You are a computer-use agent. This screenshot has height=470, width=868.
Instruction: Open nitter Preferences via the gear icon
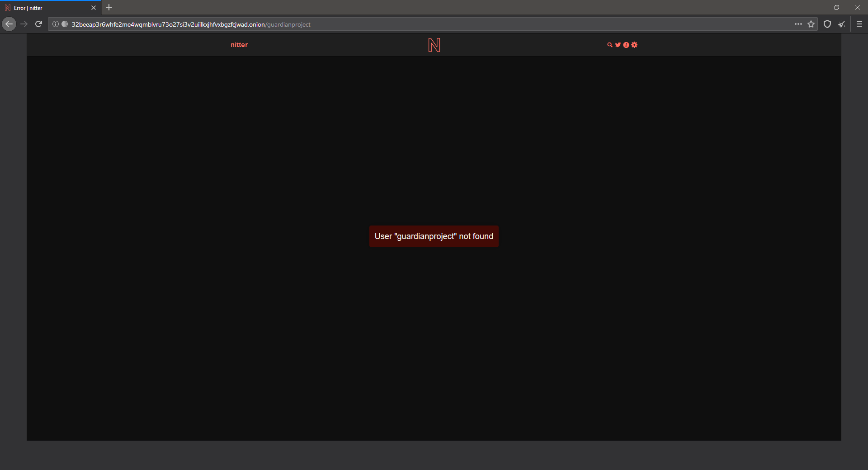tap(634, 45)
